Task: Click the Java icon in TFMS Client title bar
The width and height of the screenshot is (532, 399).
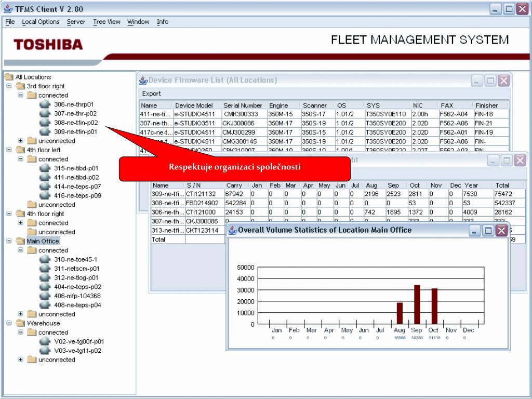Action: (8, 9)
